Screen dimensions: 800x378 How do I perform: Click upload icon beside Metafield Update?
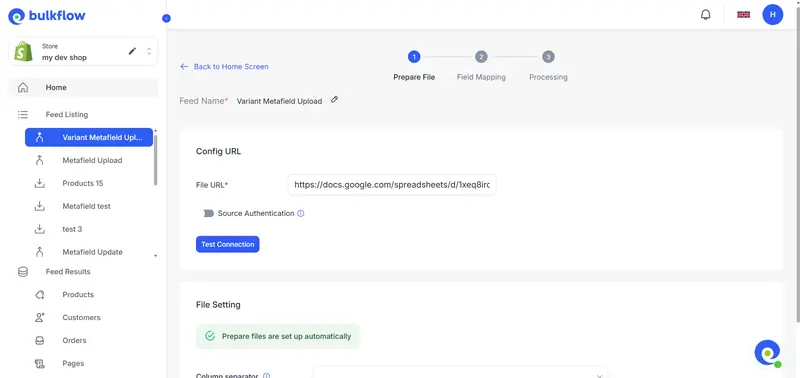pyautogui.click(x=40, y=252)
